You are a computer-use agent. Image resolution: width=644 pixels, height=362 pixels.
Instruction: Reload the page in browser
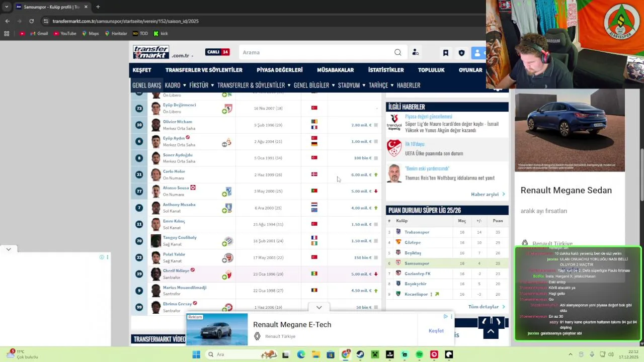pyautogui.click(x=31, y=21)
